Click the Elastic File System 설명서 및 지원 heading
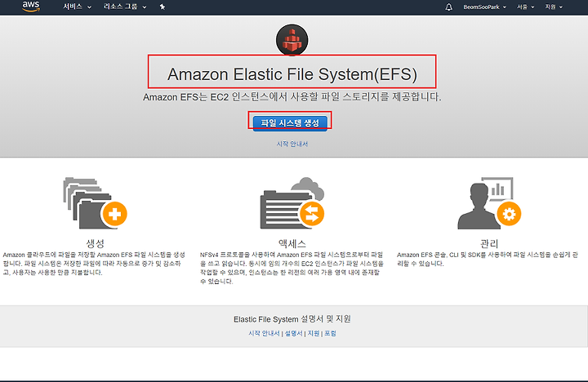Viewport: 588px width, 382px height. (292, 319)
